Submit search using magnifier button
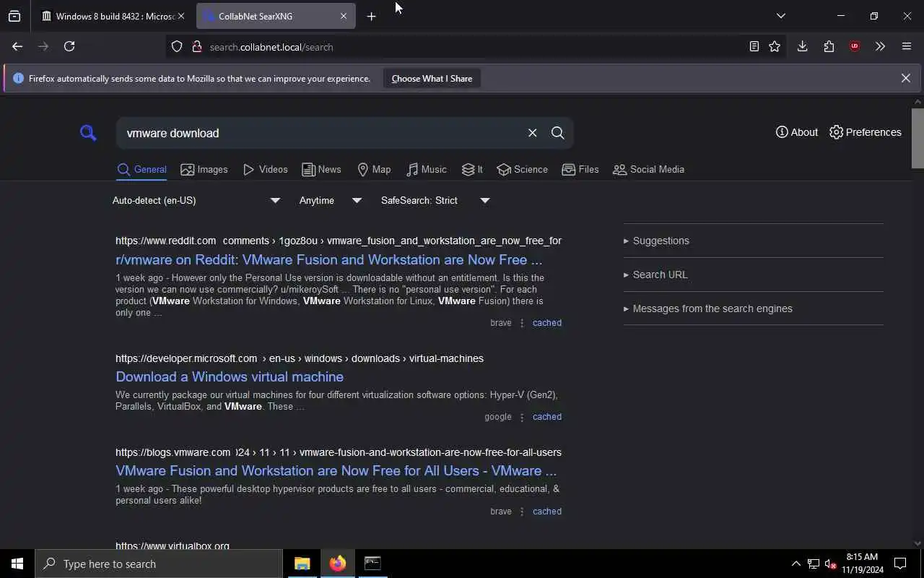The image size is (924, 578). (x=558, y=133)
